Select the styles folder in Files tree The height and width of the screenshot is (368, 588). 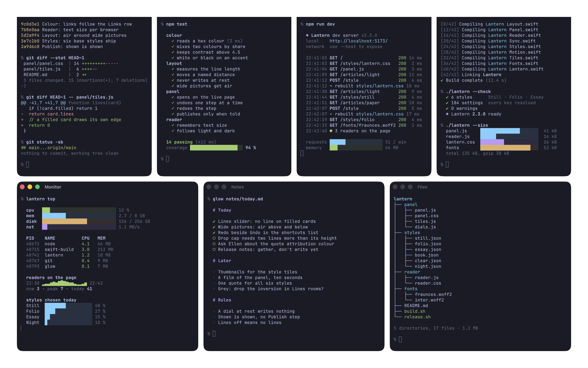click(412, 232)
